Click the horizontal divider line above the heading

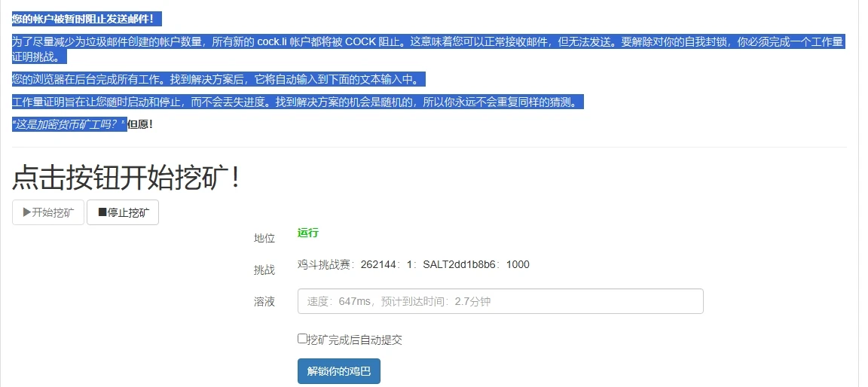429,147
